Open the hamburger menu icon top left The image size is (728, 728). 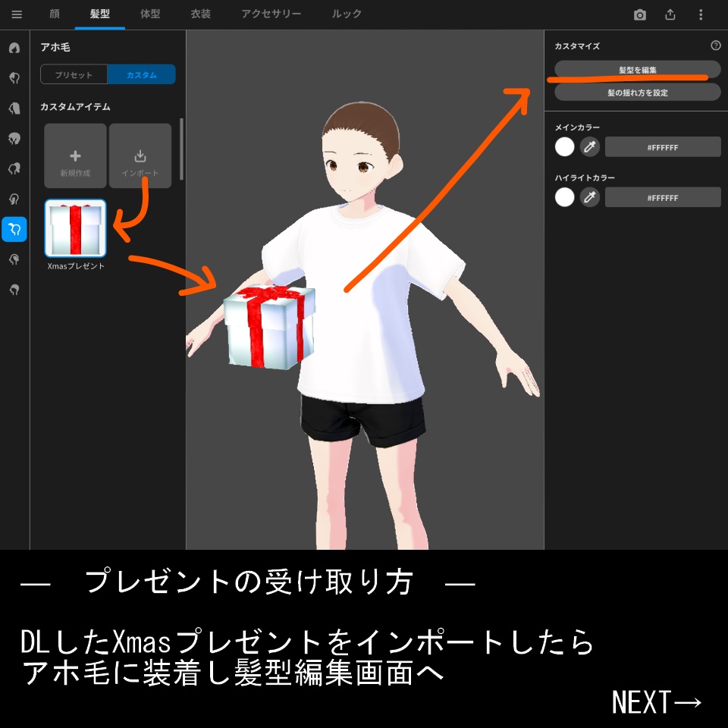pyautogui.click(x=16, y=14)
